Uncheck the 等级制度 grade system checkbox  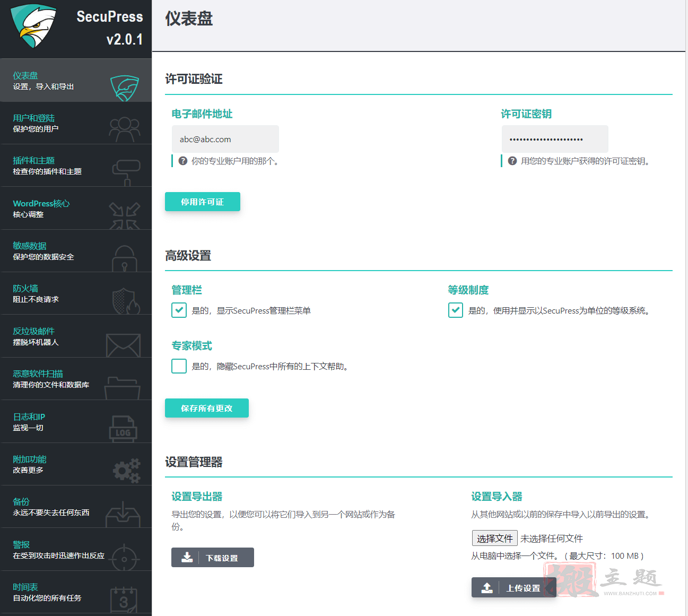pyautogui.click(x=456, y=310)
